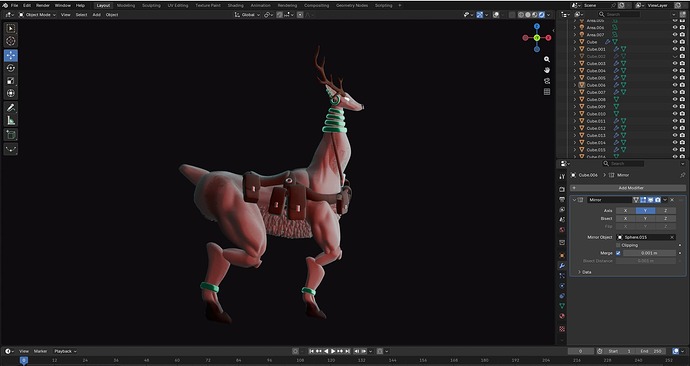Select the Add Cube tool
Image resolution: width=690 pixels, height=366 pixels.
click(11, 135)
